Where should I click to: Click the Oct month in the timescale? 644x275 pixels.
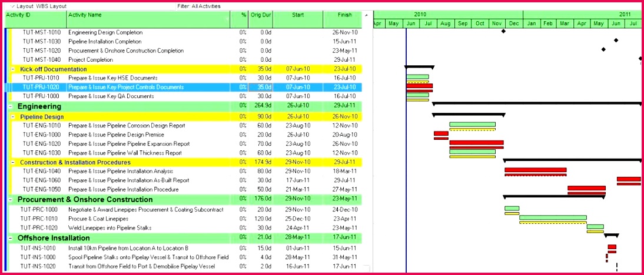(480, 24)
